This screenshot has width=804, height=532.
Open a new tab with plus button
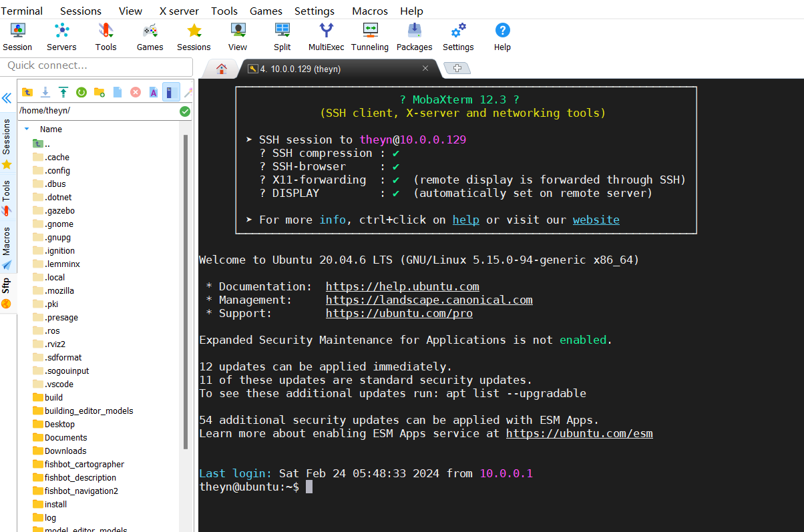pyautogui.click(x=457, y=68)
